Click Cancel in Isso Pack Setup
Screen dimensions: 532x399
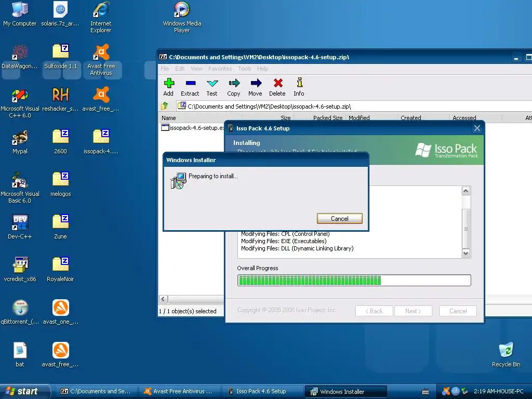point(458,311)
